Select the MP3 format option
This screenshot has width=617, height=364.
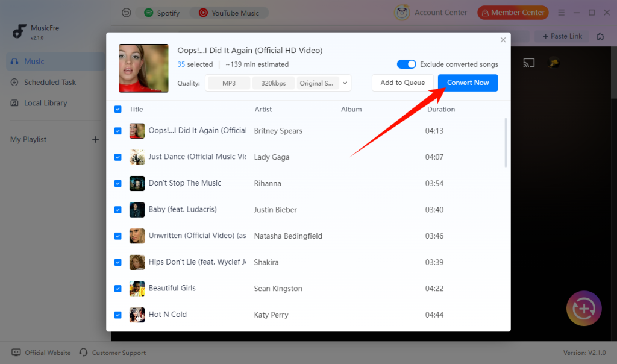(x=228, y=83)
